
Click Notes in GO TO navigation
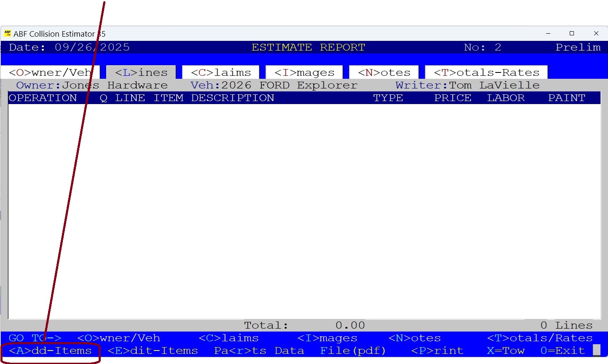coord(414,337)
